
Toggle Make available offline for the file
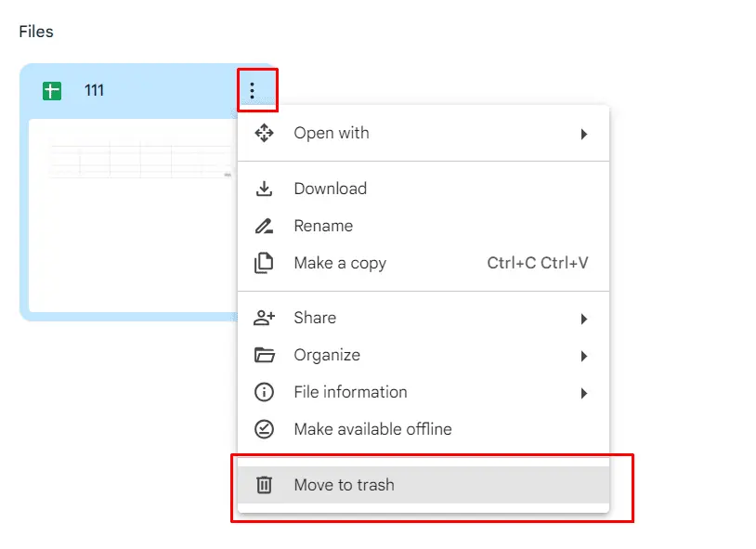[x=372, y=429]
